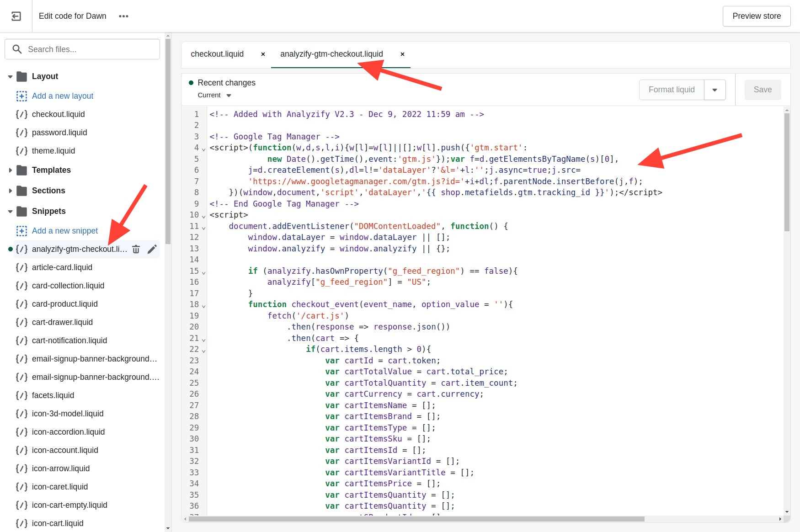Click the search magnifier icon
The width and height of the screenshot is (800, 532).
tap(17, 49)
